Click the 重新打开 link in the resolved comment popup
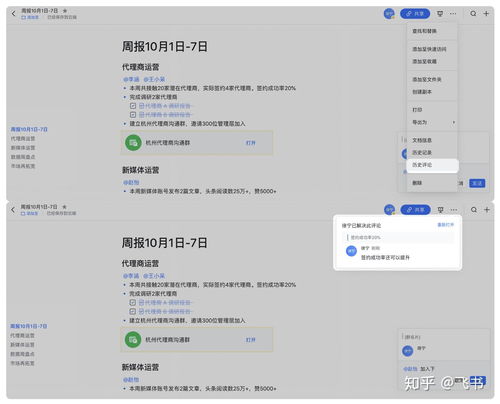This screenshot has width=500, height=404. (x=445, y=225)
